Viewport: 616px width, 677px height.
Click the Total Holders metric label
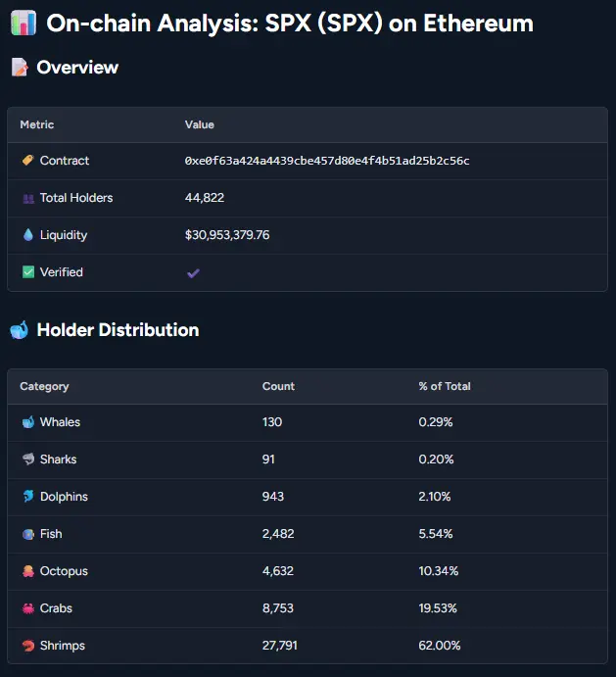pyautogui.click(x=76, y=198)
